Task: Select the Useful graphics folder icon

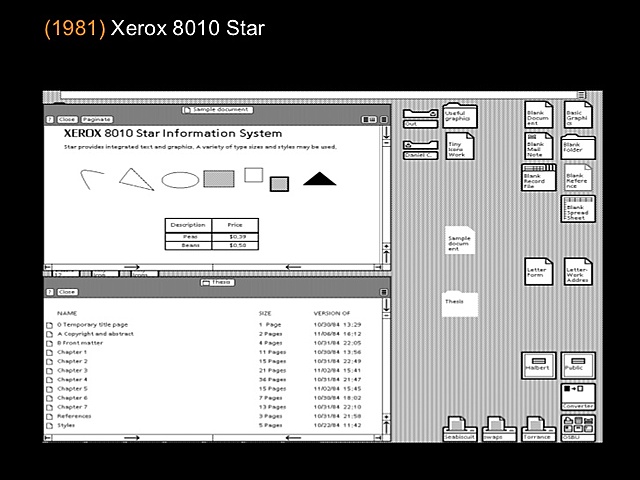Action: coord(460,116)
